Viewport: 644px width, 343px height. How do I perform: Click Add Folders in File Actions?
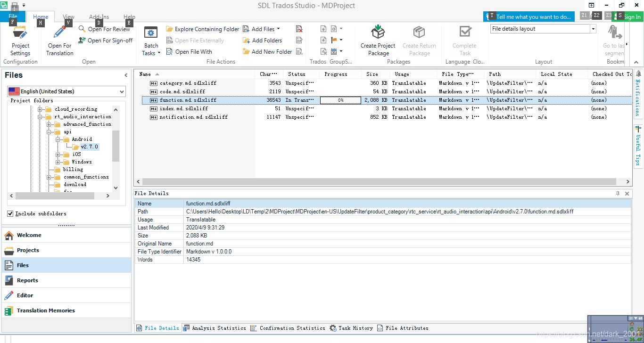point(263,41)
